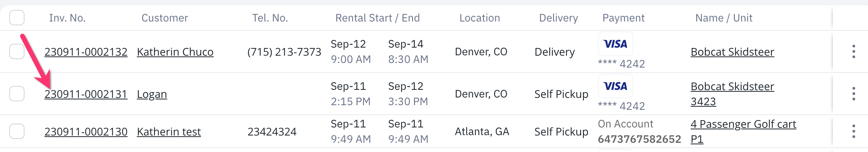Check the box for invoice 230911-0002132
The width and height of the screenshot is (868, 152).
17,51
